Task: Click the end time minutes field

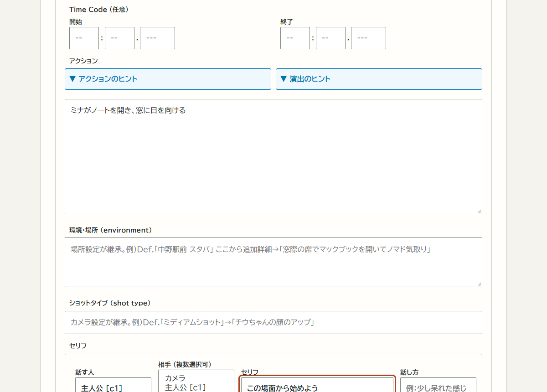Action: [330, 38]
